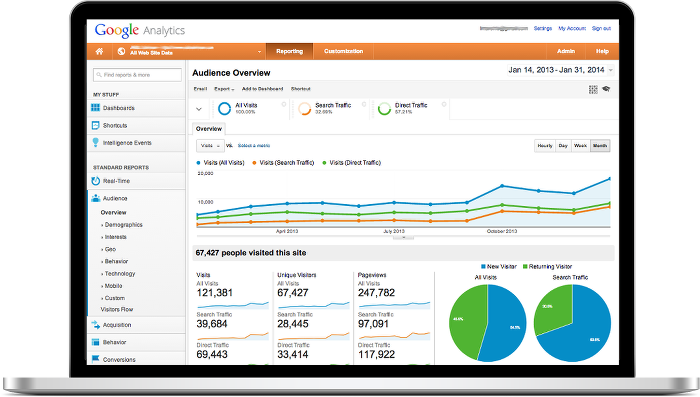Open the Visits metric dropdown
The width and height of the screenshot is (700, 397).
210,146
